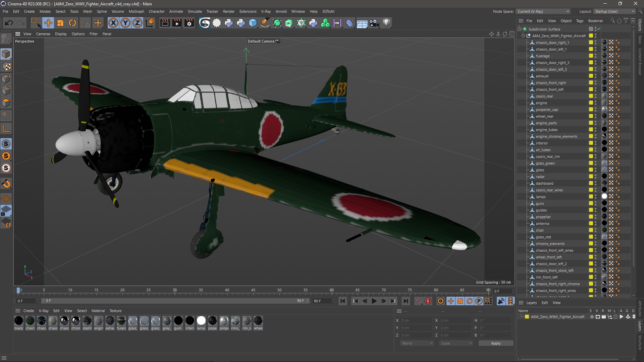This screenshot has height=362, width=644.
Task: Open the V-Ray menu in menu bar
Action: [x=266, y=11]
